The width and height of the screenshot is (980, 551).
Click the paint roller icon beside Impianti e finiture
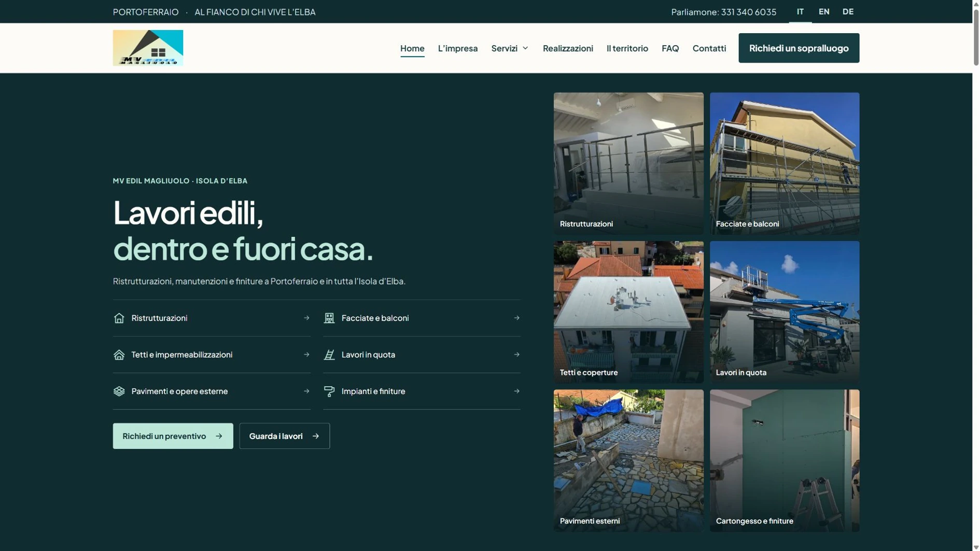[x=329, y=391]
